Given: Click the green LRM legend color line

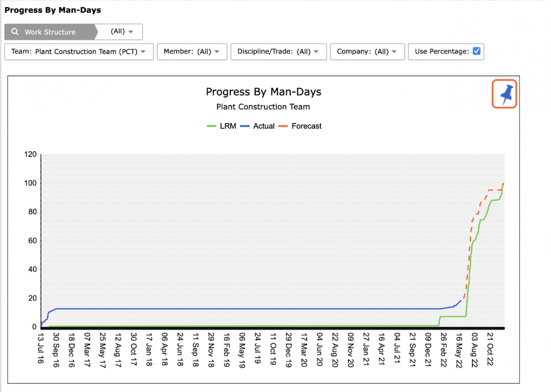Looking at the screenshot, I should (x=211, y=126).
